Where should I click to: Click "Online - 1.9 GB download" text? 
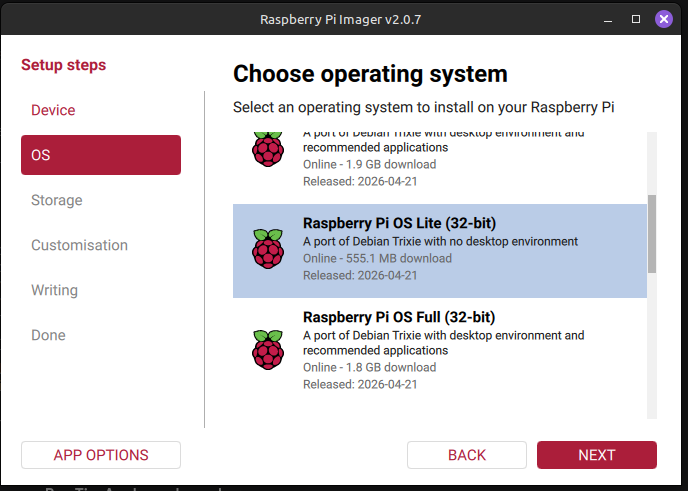click(369, 164)
